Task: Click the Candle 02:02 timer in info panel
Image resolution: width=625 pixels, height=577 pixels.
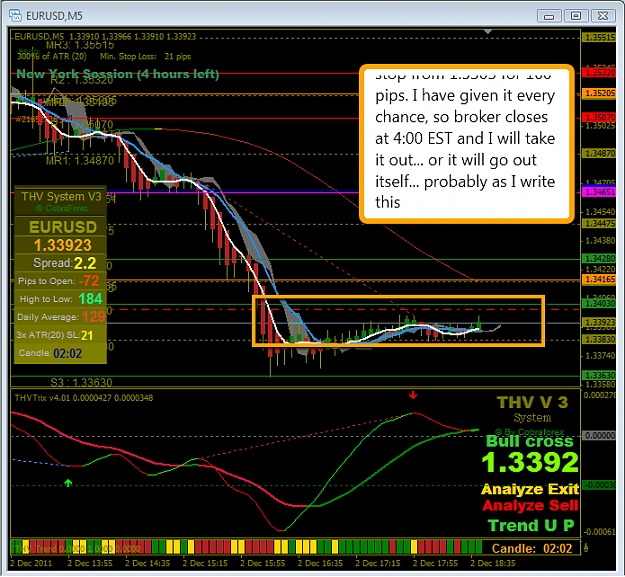Action: tap(67, 353)
